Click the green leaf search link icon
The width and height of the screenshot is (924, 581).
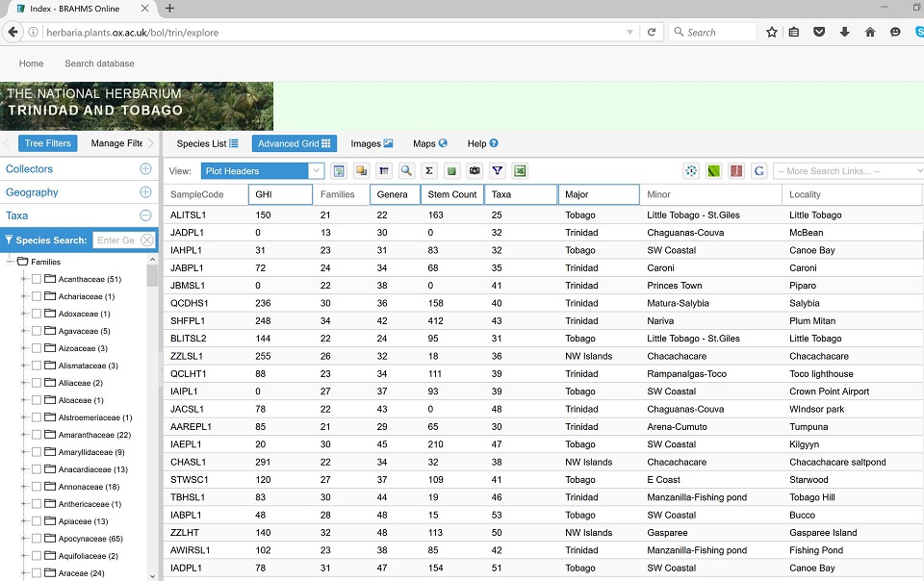(x=713, y=170)
